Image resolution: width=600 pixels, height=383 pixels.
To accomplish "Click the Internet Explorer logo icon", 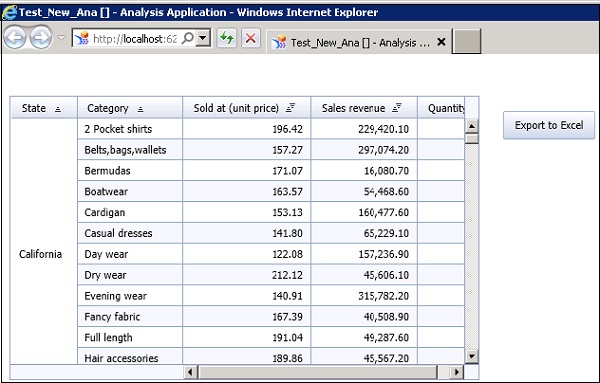I will pyautogui.click(x=10, y=12).
